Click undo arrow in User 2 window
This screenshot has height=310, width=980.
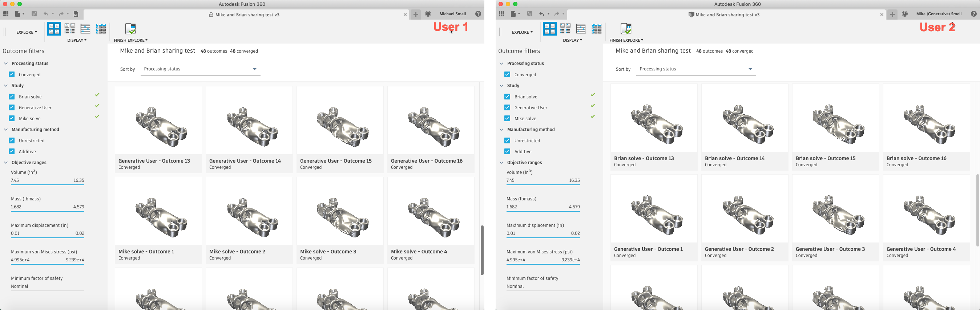tap(541, 14)
